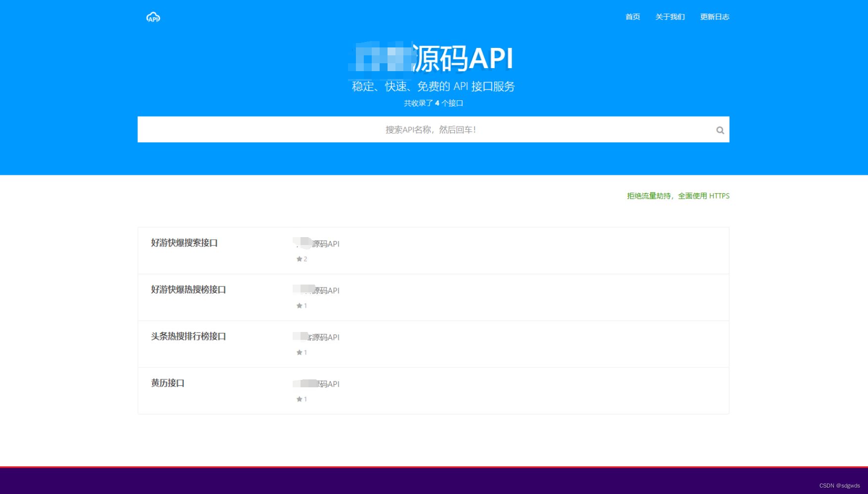868x494 pixels.
Task: Select 首页 in the top navigation
Action: pos(632,16)
